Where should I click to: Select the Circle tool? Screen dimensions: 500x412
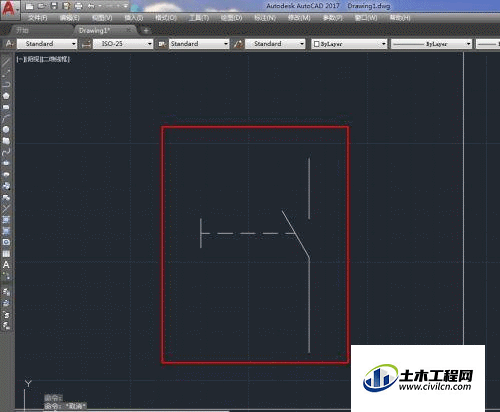coord(6,130)
